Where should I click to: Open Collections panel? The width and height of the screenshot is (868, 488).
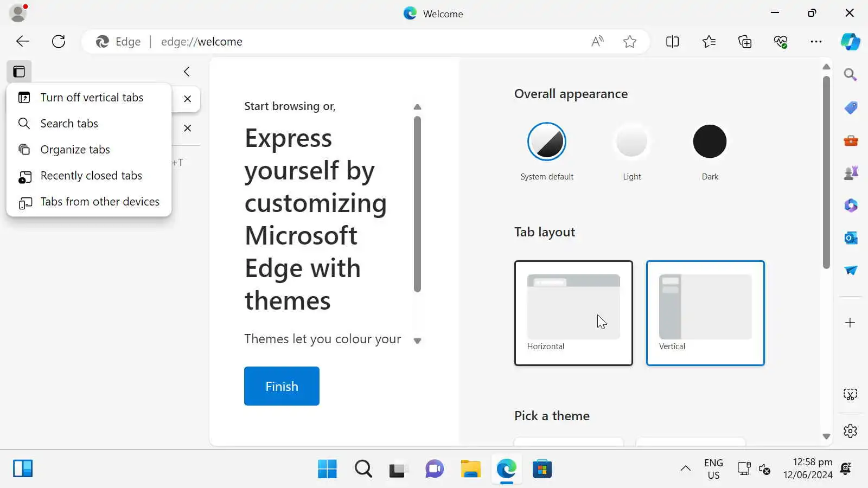point(745,42)
